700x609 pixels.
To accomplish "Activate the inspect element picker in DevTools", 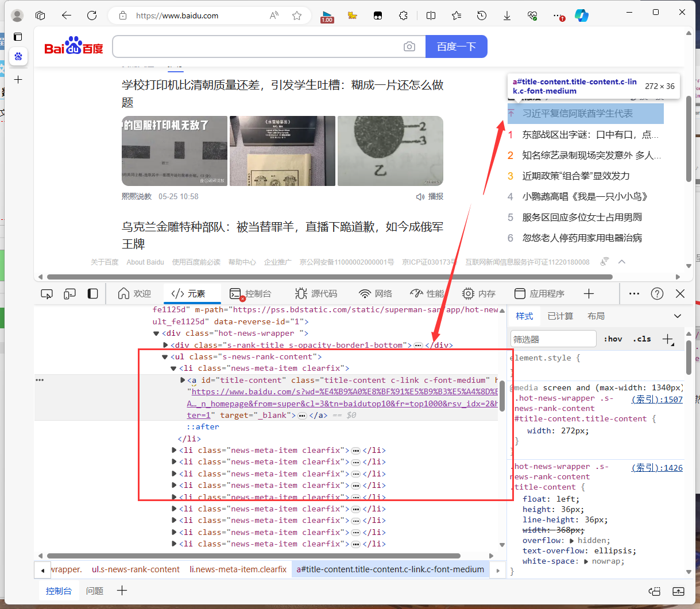I will point(47,294).
